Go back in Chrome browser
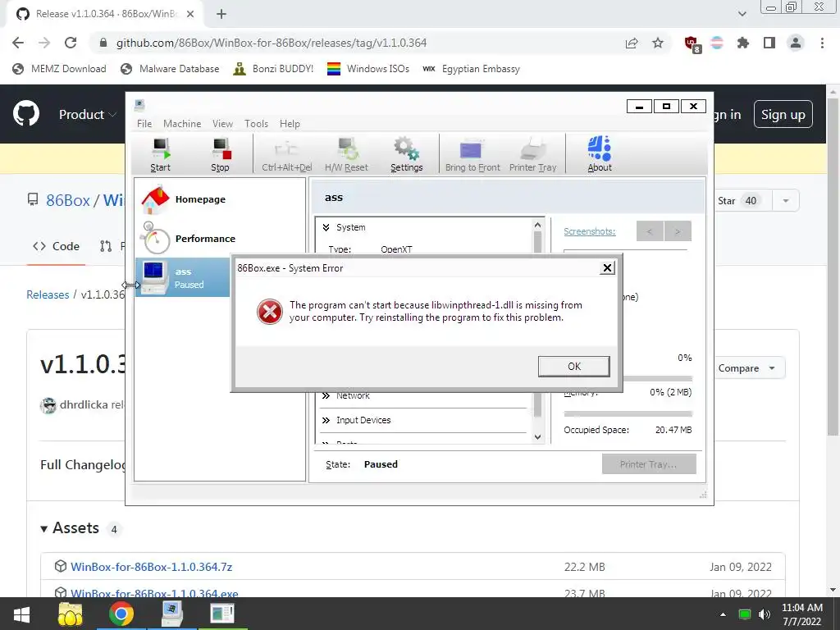840x630 pixels. pyautogui.click(x=18, y=43)
